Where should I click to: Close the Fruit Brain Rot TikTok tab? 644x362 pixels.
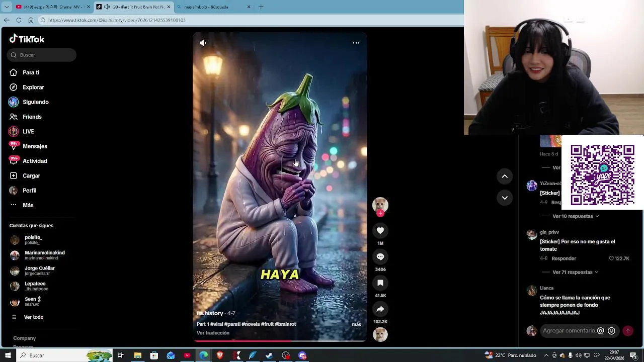169,7
